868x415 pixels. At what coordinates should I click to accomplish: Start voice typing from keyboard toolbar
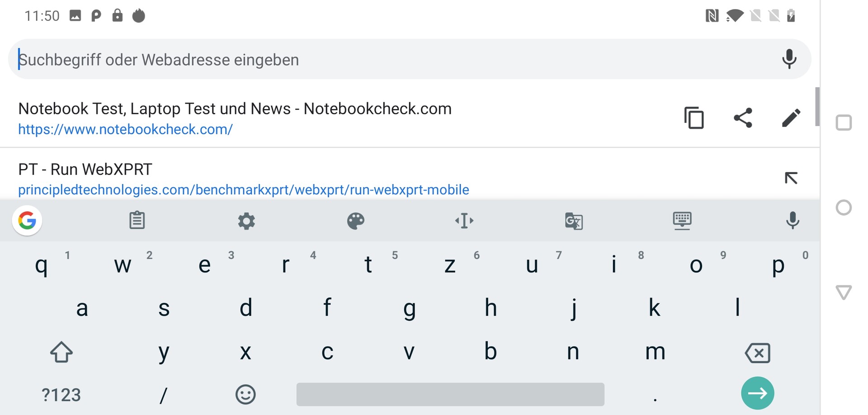(x=793, y=221)
